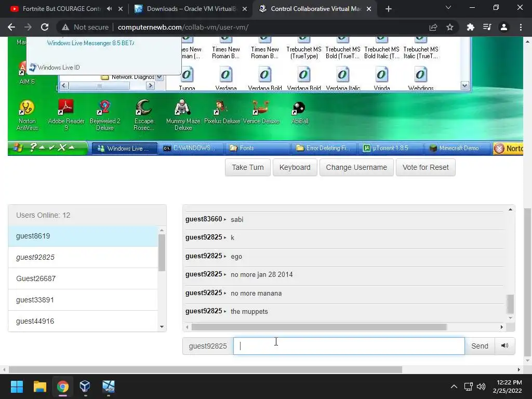Open Chrome profile icon

[504, 27]
